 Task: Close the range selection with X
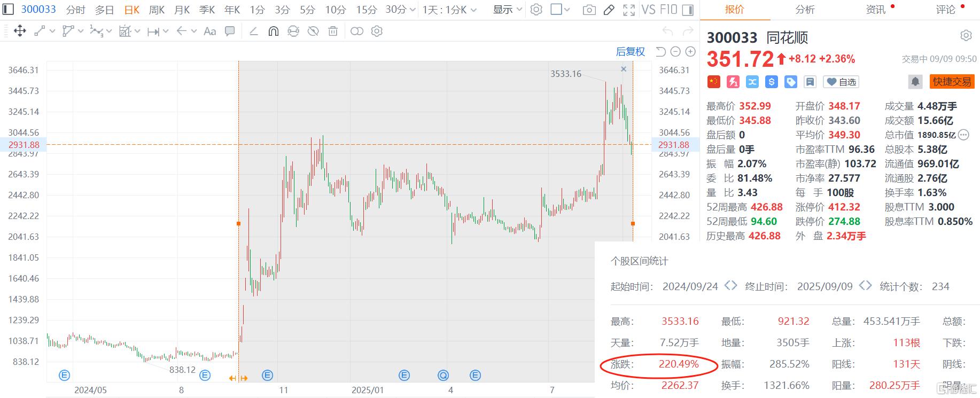pyautogui.click(x=624, y=69)
